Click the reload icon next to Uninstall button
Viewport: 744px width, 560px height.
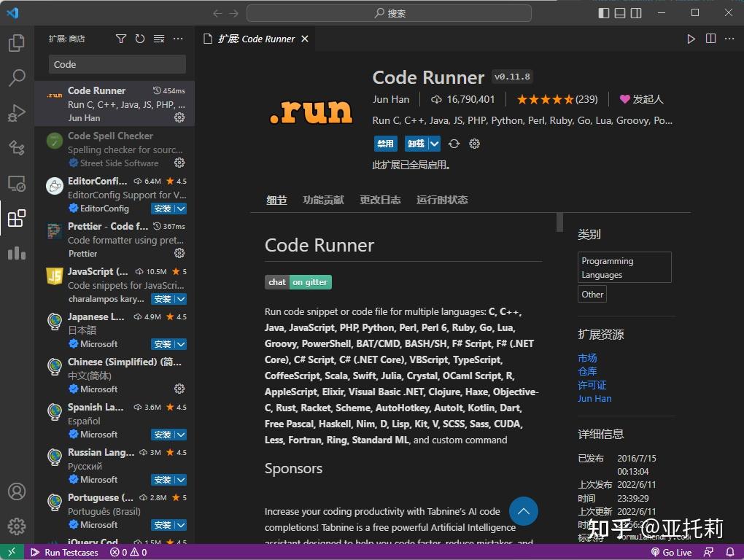click(454, 144)
